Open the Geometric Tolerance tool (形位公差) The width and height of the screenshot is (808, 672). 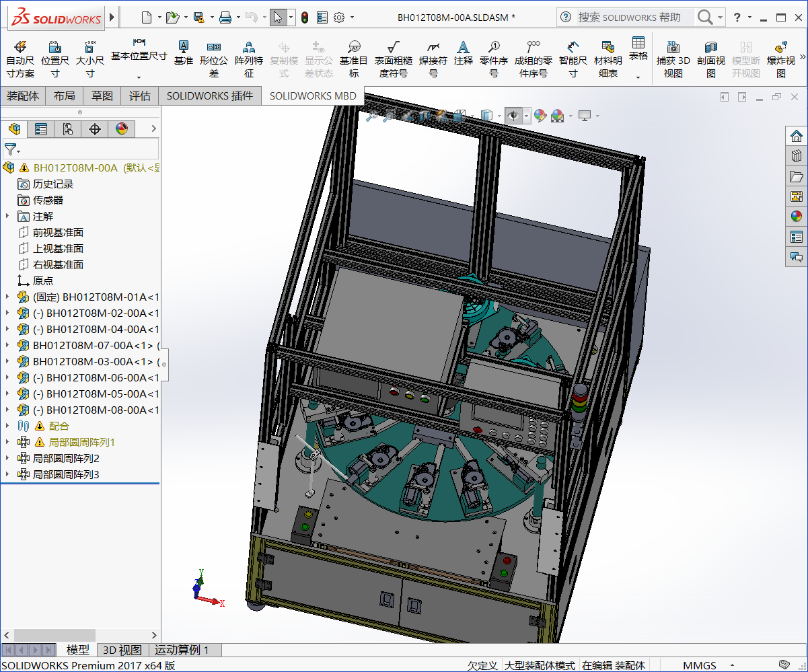[214, 59]
